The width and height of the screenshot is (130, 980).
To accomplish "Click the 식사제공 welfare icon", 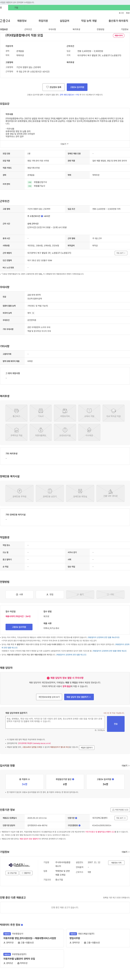I will click(89, 432).
